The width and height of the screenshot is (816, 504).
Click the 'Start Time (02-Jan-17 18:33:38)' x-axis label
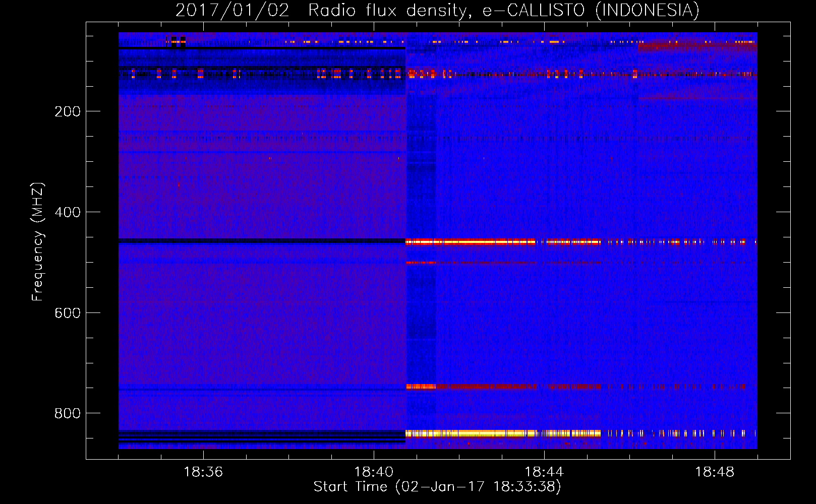pos(437,487)
